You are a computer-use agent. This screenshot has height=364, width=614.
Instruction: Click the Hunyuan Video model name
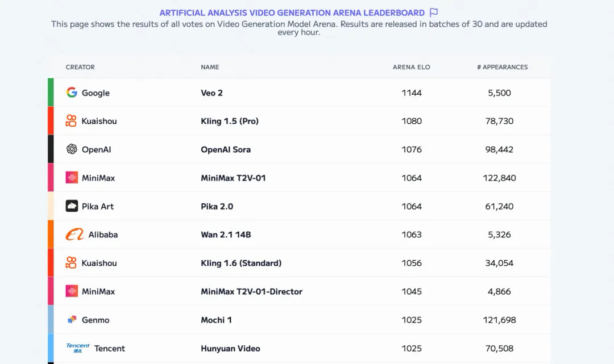coord(230,348)
